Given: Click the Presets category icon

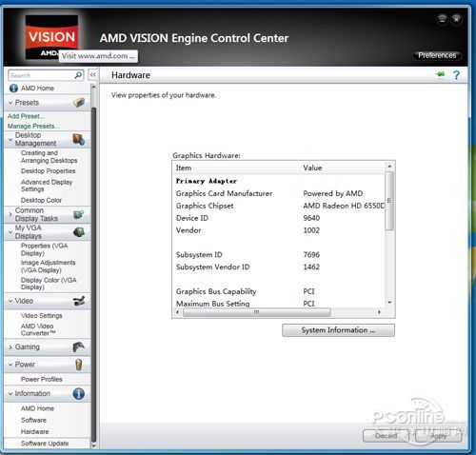Looking at the screenshot, I should pyautogui.click(x=79, y=103).
